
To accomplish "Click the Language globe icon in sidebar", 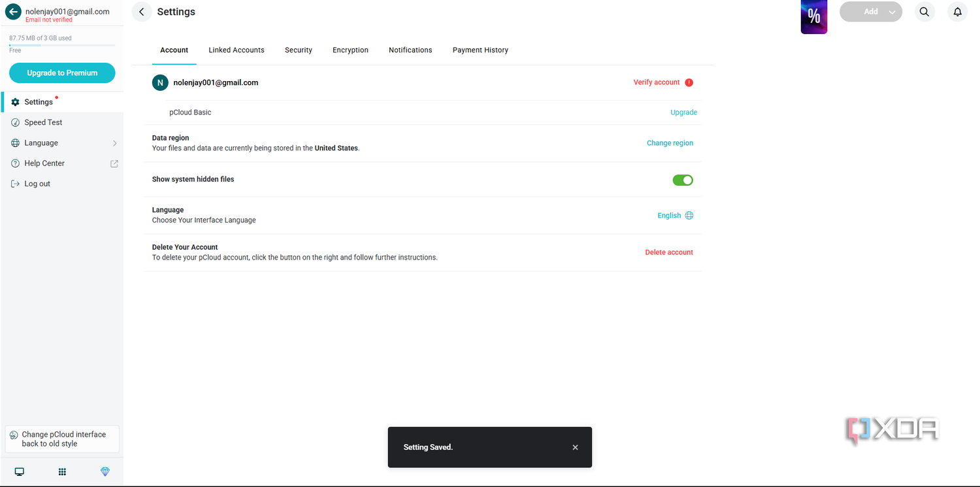I will coord(16,143).
